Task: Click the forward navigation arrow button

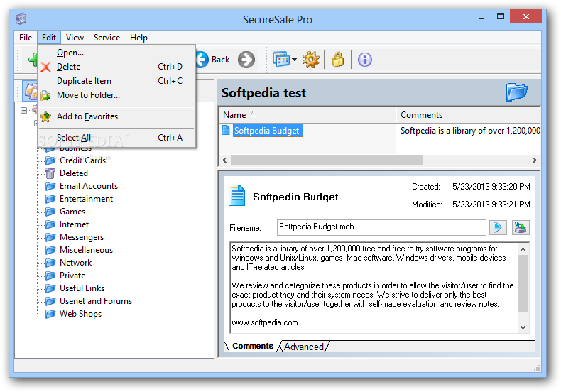Action: (246, 60)
